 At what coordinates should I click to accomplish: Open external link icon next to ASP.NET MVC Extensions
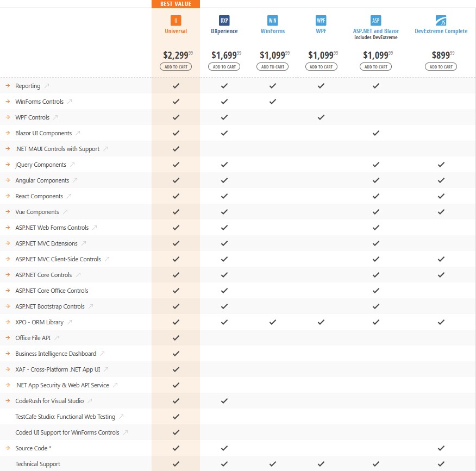[84, 243]
